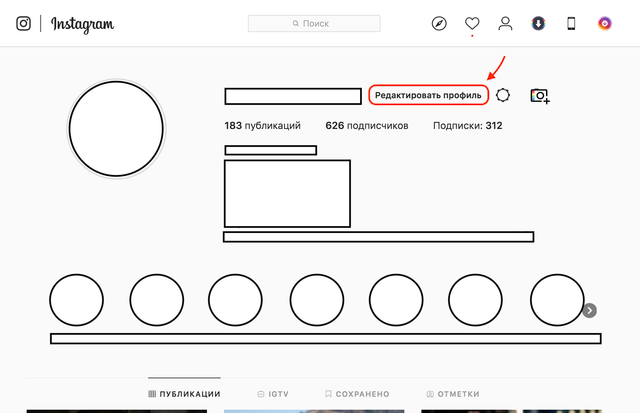640x413 pixels.
Task: Click the Редактировать профиль button
Action: 428,95
